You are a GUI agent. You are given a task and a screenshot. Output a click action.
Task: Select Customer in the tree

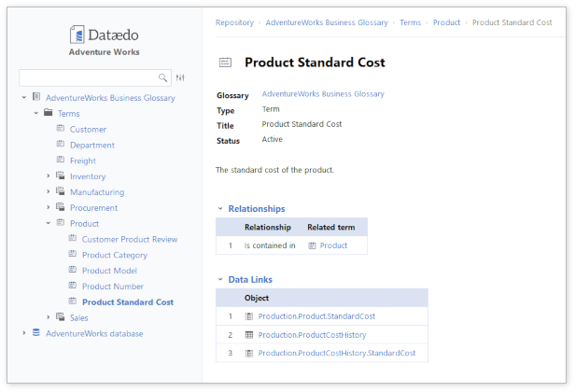[88, 130]
